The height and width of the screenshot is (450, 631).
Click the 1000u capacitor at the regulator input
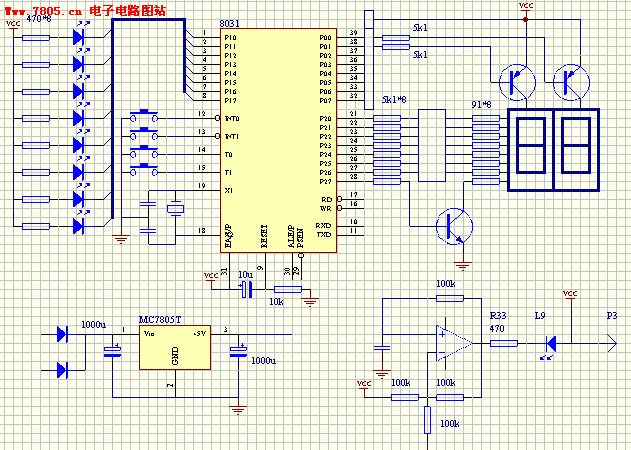(x=112, y=350)
